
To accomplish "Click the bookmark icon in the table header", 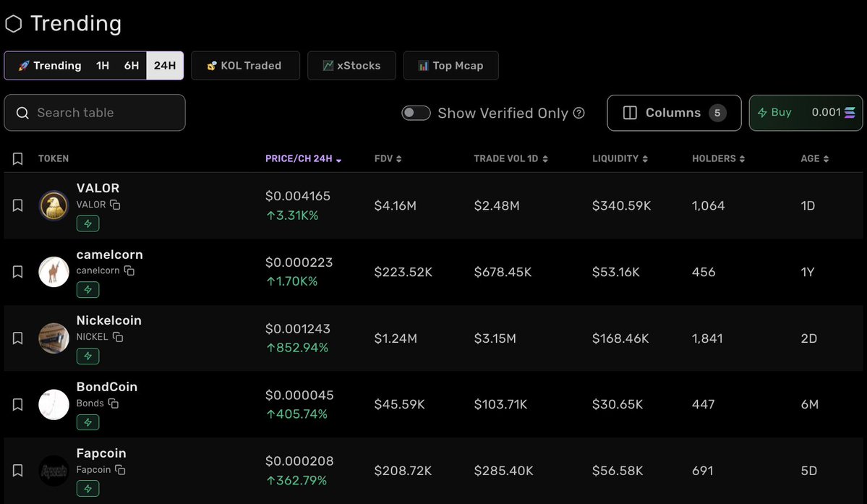I will [18, 158].
